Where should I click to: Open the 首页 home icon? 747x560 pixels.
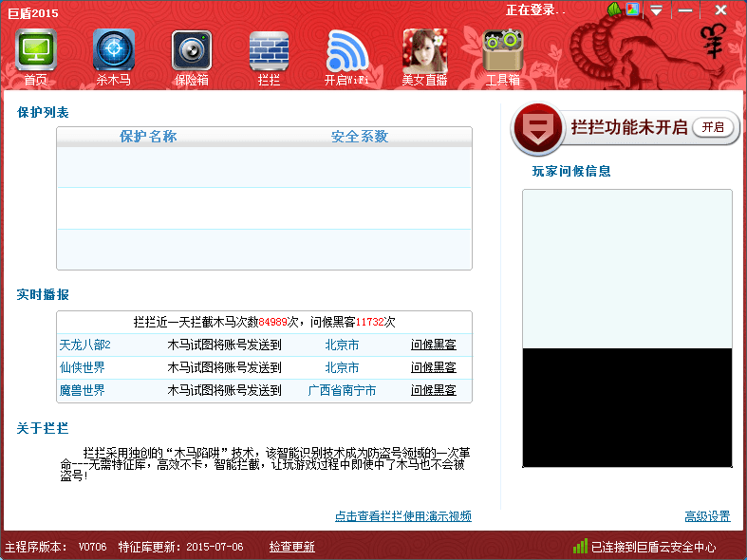(36, 56)
